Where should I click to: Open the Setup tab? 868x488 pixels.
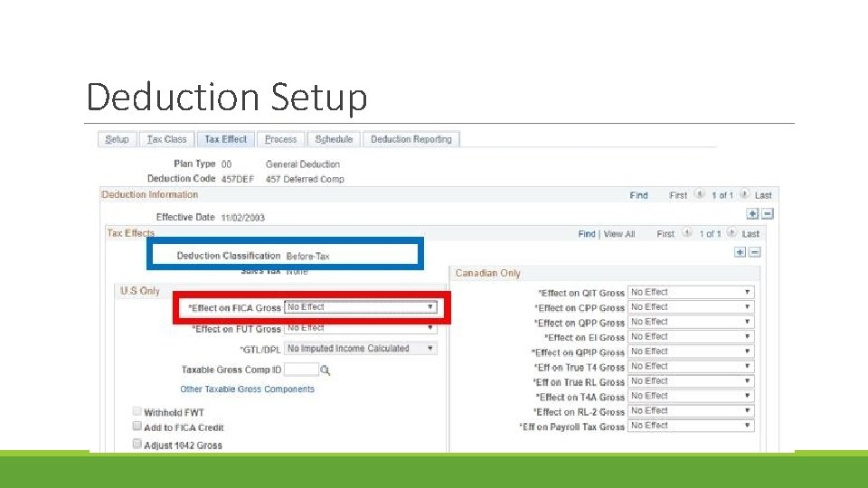pyautogui.click(x=117, y=139)
